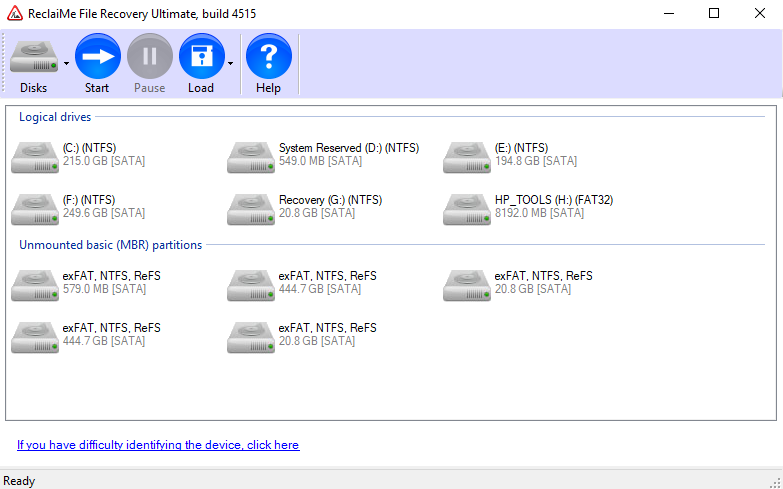Select unmounted 579.0 MB partition icon
The height and width of the screenshot is (489, 783).
[x=35, y=285]
